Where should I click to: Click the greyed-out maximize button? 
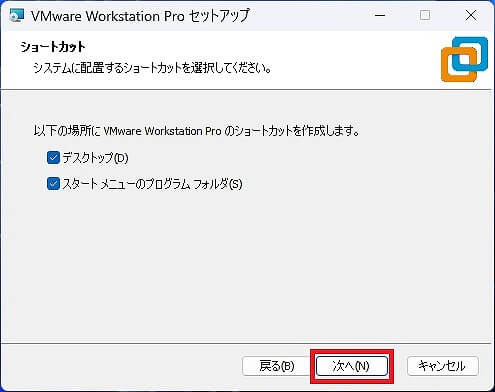coord(425,15)
